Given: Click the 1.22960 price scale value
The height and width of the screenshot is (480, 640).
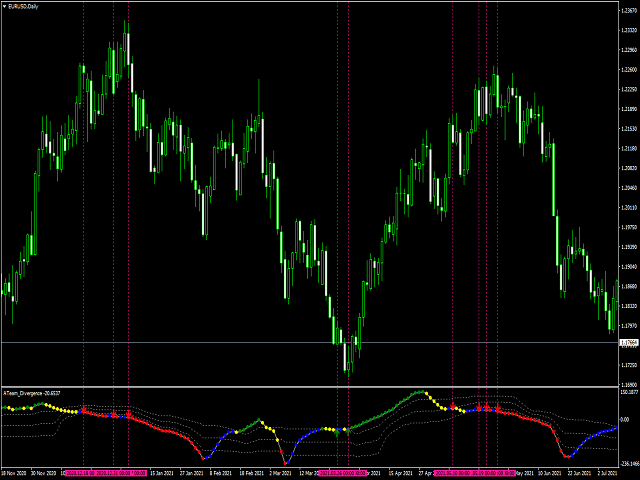Looking at the screenshot, I should tap(629, 50).
